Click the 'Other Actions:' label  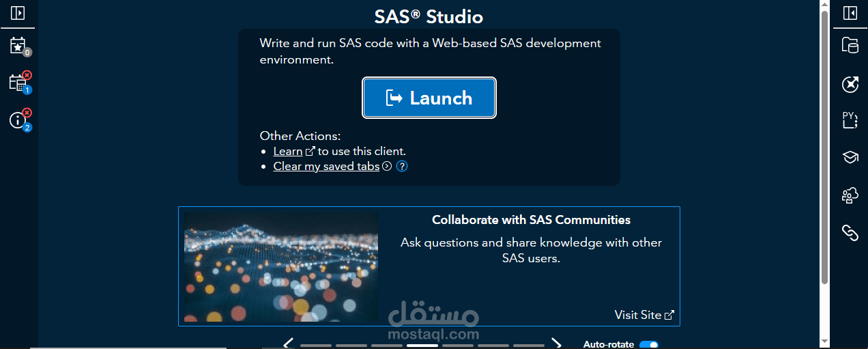[x=300, y=136]
